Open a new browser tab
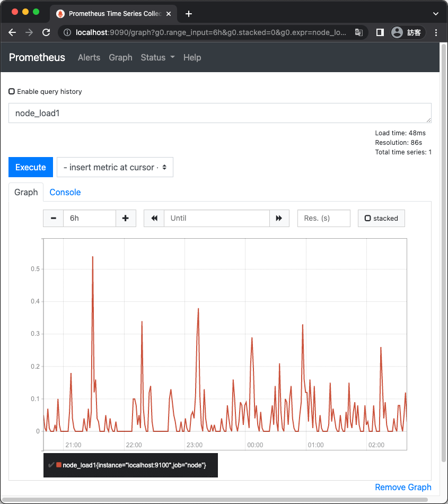 tap(189, 14)
